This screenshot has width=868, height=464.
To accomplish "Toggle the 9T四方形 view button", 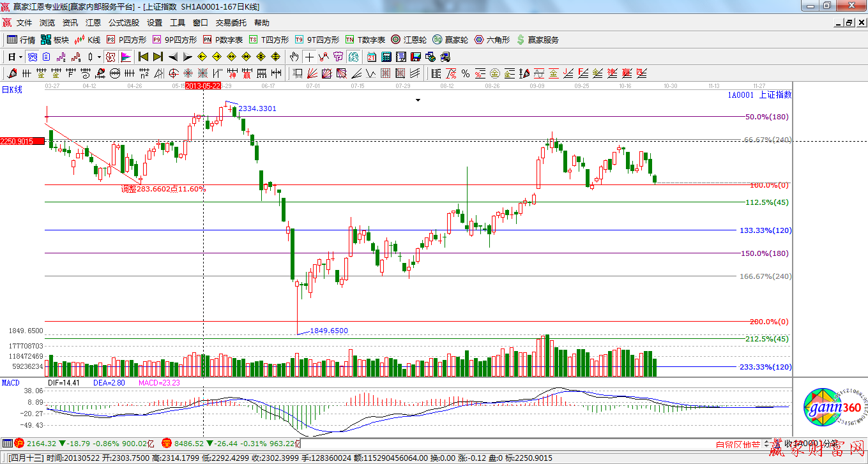I will (317, 40).
